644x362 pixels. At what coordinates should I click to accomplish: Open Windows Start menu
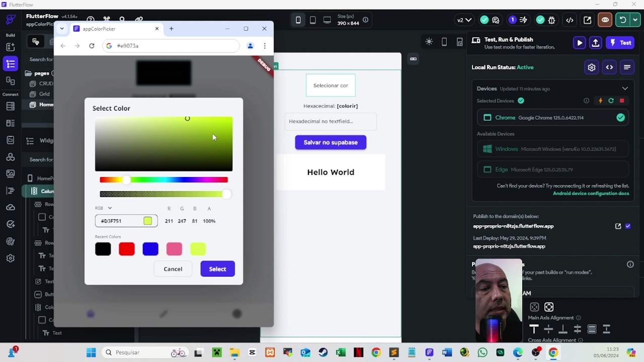pyautogui.click(x=91, y=352)
